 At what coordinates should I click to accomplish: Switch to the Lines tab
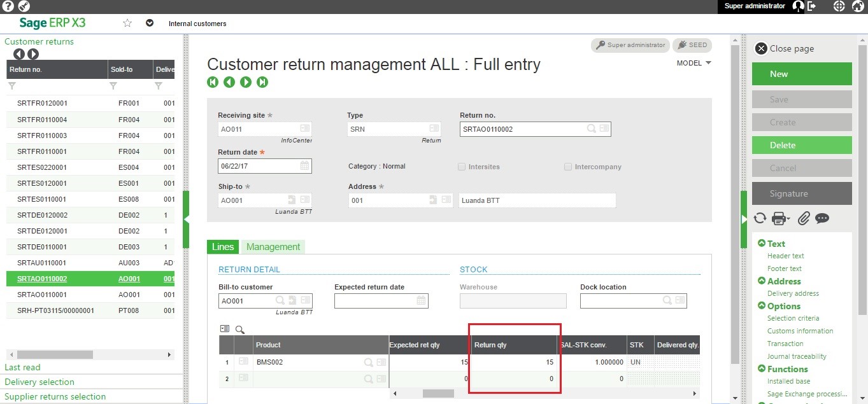223,247
